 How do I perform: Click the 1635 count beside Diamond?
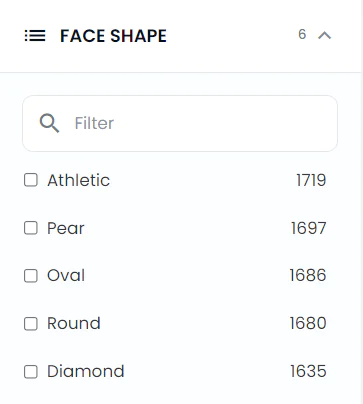308,371
